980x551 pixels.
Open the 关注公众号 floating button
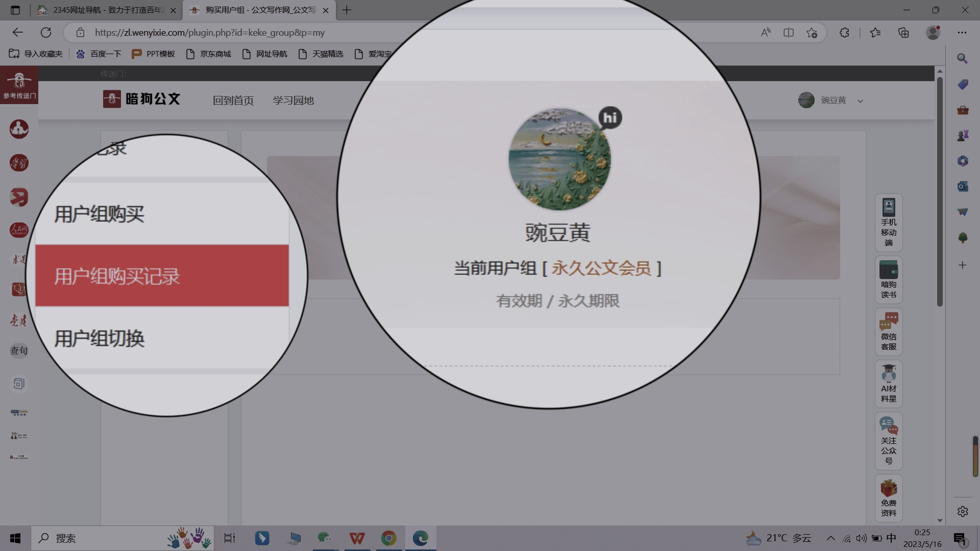point(889,441)
